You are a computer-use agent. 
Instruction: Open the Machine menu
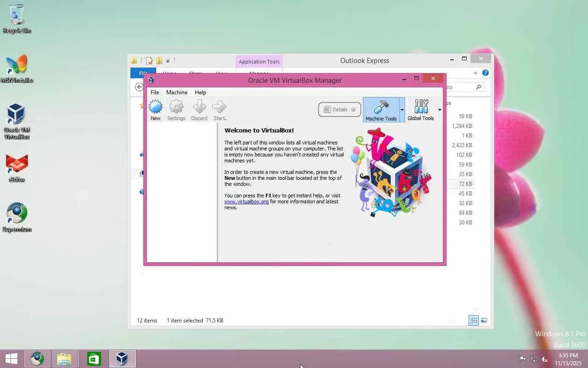tap(177, 92)
